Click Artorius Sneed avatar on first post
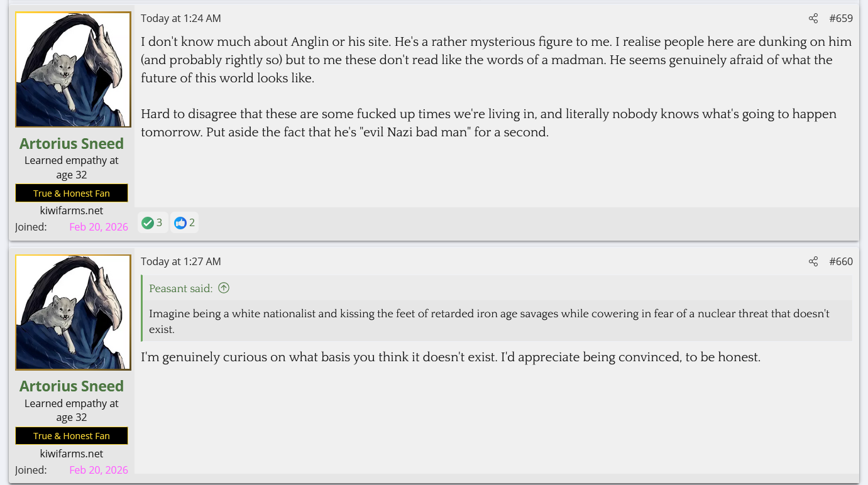The image size is (868, 485). 73,70
